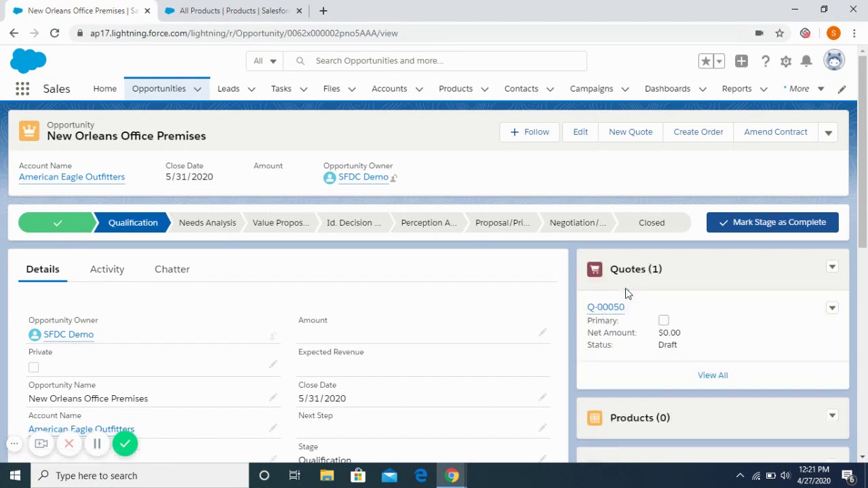
Task: Expand Leads tab dropdown chevron
Action: pyautogui.click(x=251, y=89)
